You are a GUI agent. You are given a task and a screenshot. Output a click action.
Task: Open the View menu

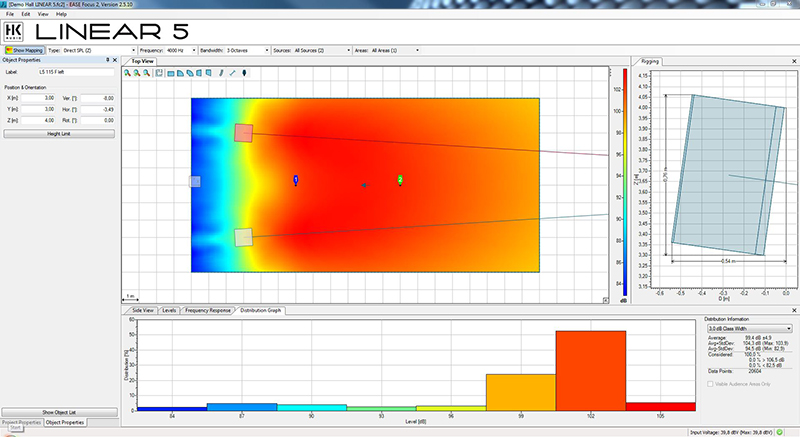pos(43,14)
